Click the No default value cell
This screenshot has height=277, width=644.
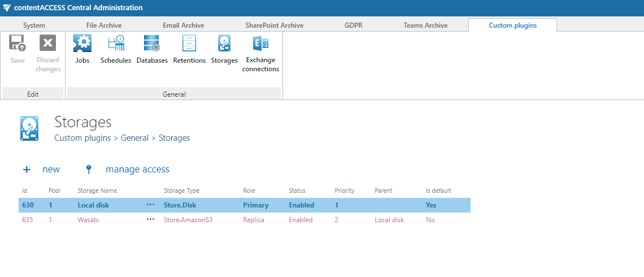click(430, 220)
